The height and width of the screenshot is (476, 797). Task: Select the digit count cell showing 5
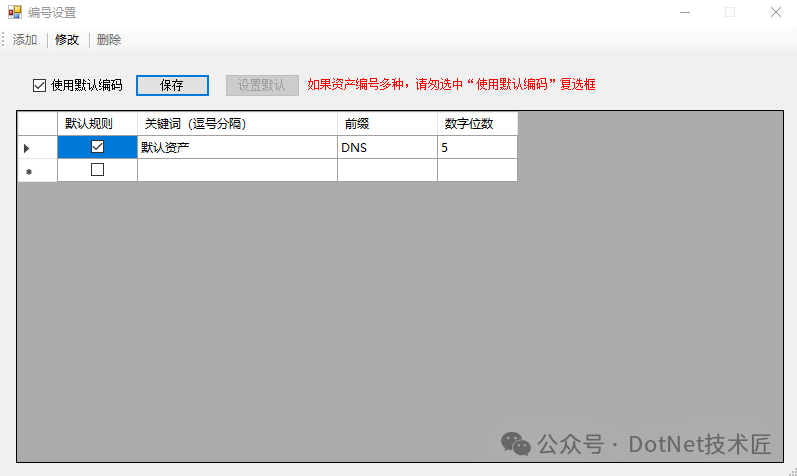477,147
